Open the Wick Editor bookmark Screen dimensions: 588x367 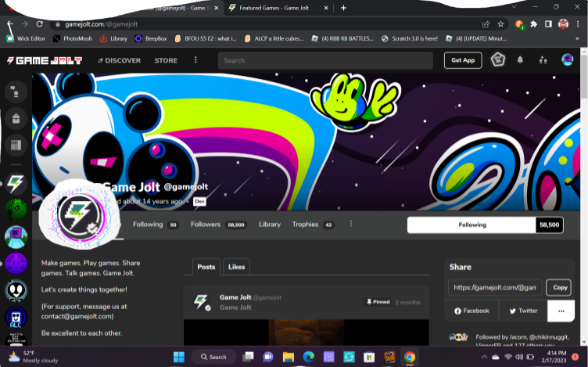[x=26, y=38]
